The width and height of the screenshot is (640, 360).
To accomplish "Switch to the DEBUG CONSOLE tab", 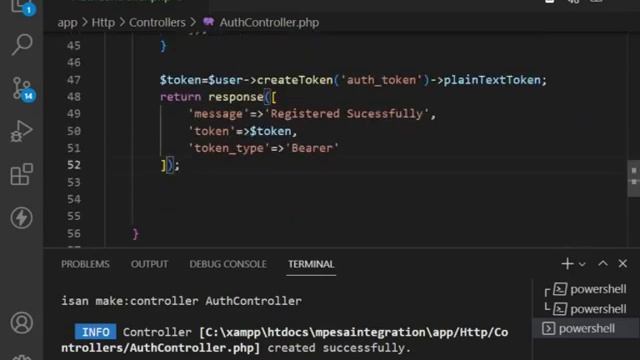I will (228, 264).
